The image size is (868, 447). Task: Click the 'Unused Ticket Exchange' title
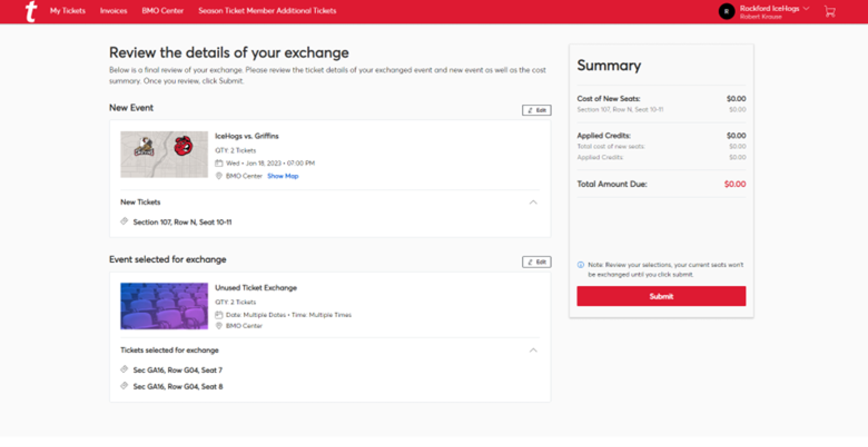pos(256,288)
